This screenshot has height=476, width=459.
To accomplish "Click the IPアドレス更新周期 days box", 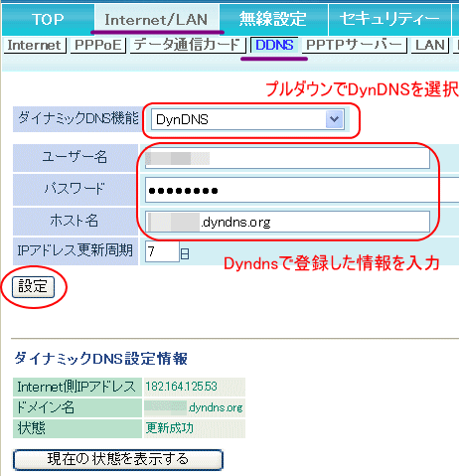I will [162, 251].
